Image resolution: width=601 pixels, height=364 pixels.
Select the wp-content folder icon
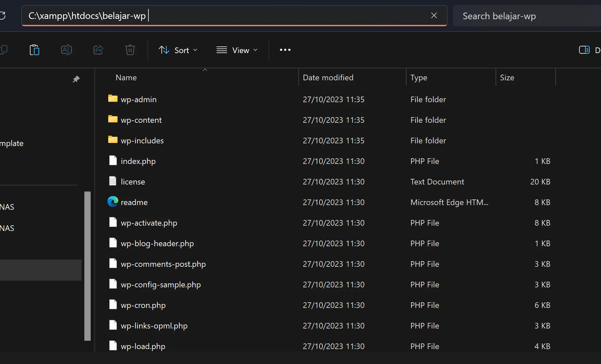pyautogui.click(x=113, y=119)
